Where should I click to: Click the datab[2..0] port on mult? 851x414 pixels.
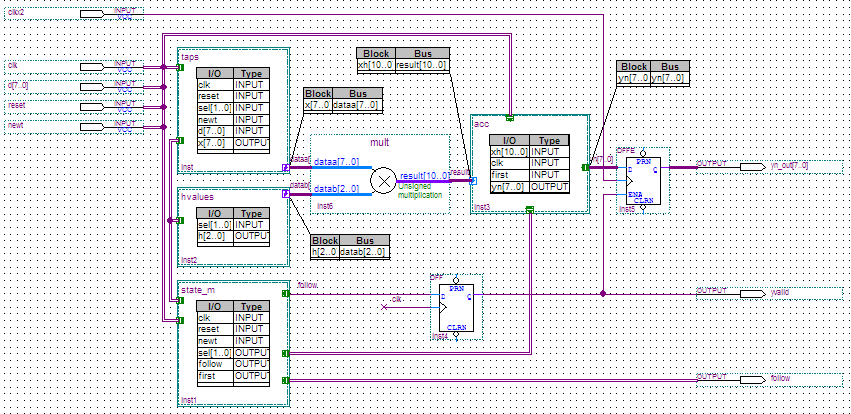(x=336, y=188)
